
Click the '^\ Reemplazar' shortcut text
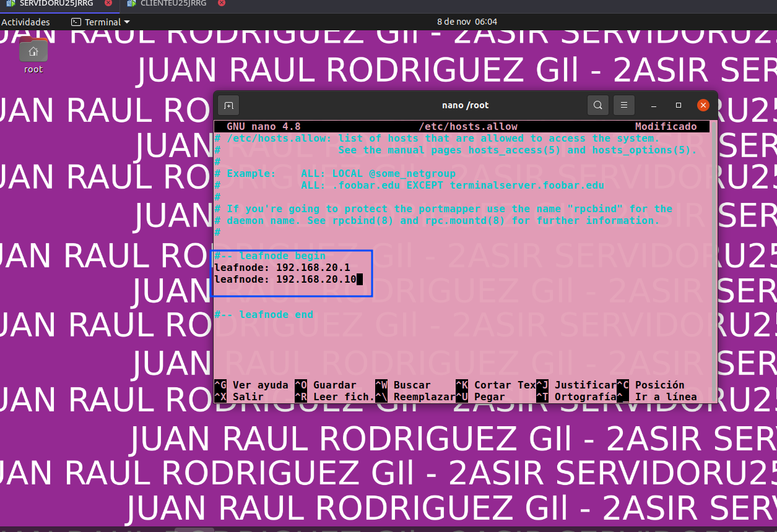coord(415,397)
